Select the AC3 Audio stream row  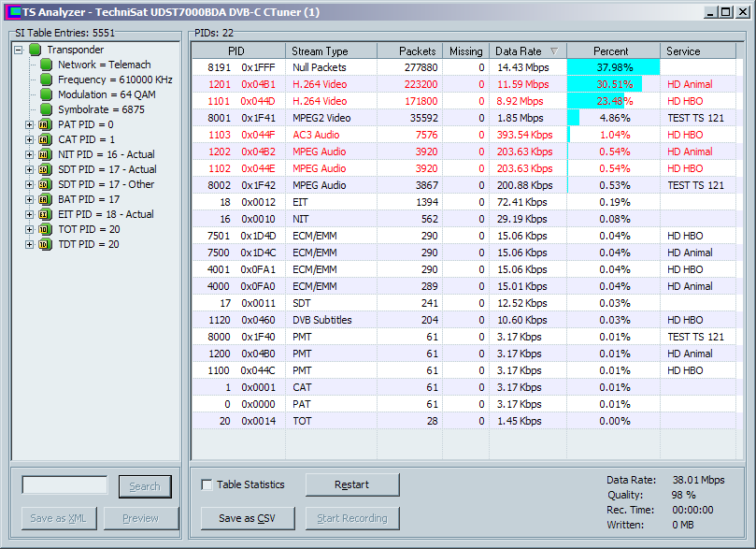click(464, 135)
